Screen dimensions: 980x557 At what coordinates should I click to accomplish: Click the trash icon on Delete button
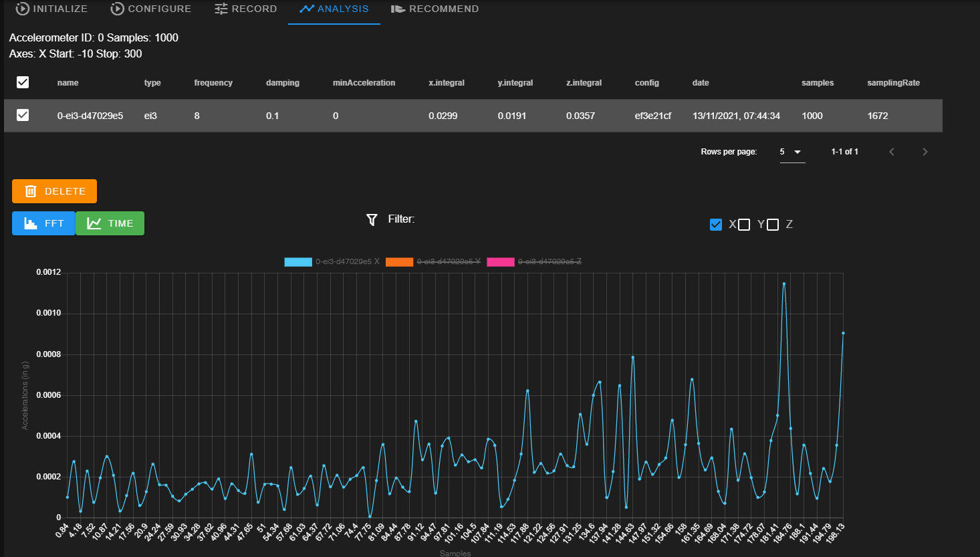31,191
